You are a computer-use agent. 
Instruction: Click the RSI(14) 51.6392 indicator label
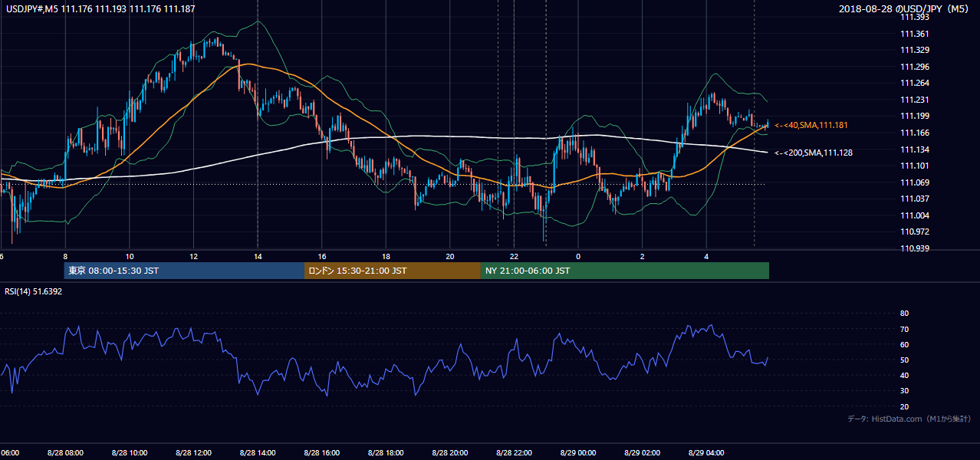tap(34, 291)
